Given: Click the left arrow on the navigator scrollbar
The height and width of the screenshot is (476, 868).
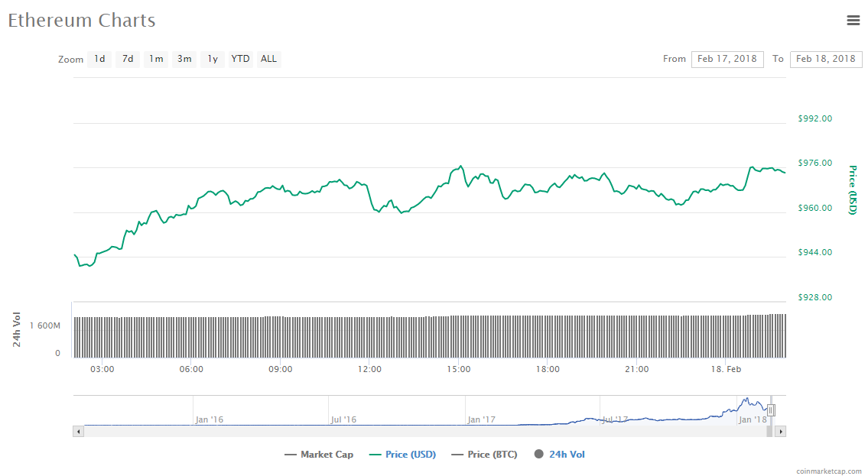Looking at the screenshot, I should click(77, 431).
